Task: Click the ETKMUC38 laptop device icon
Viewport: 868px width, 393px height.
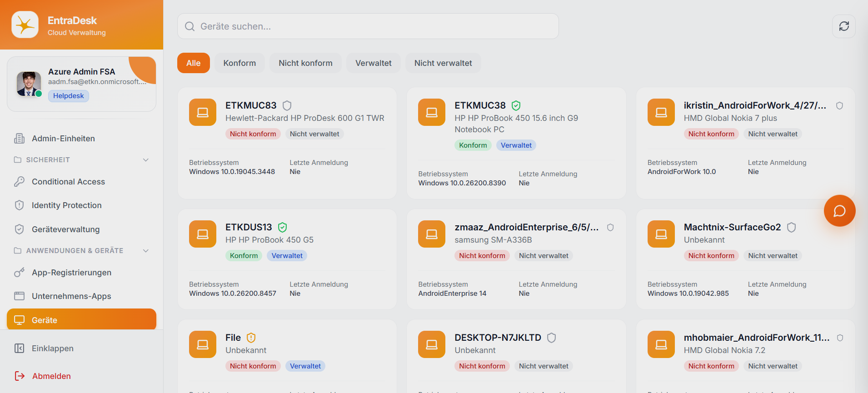Action: click(x=432, y=112)
